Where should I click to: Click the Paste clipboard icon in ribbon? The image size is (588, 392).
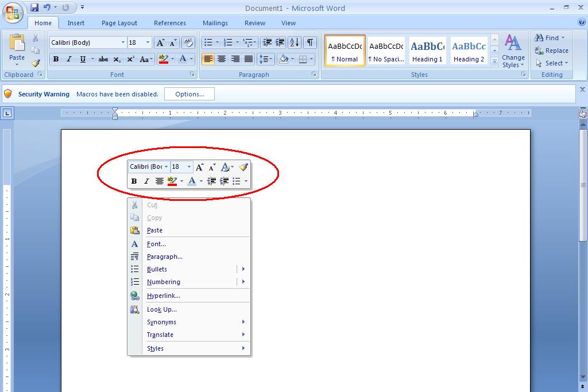pyautogui.click(x=17, y=43)
